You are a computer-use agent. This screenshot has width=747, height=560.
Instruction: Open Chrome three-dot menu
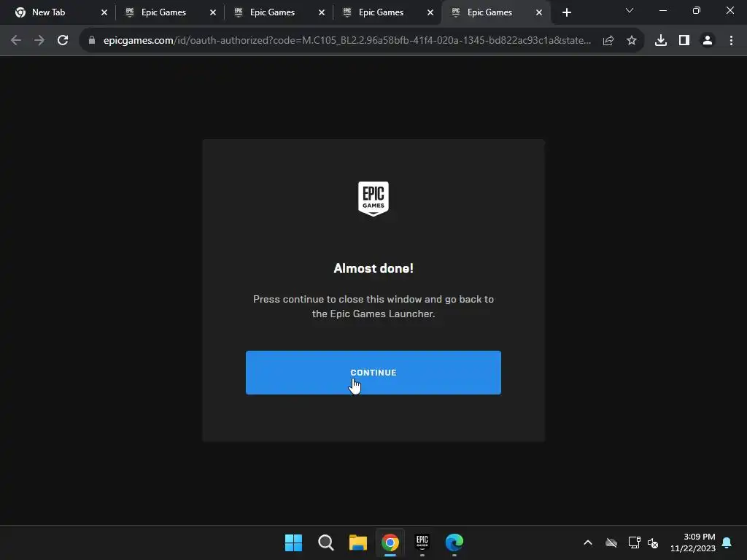[x=731, y=41]
